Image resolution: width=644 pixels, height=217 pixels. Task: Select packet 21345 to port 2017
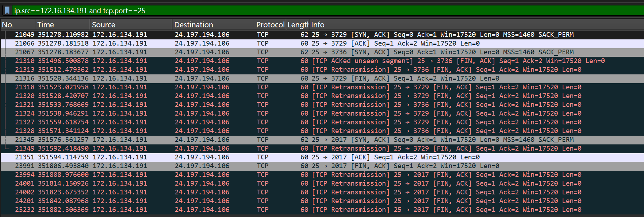click(x=322, y=140)
